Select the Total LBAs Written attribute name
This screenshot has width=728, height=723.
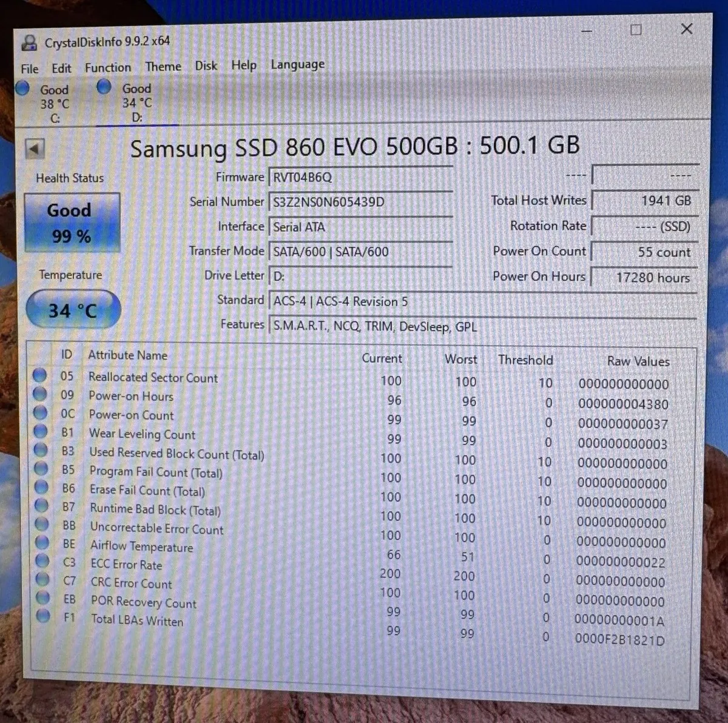pos(136,620)
